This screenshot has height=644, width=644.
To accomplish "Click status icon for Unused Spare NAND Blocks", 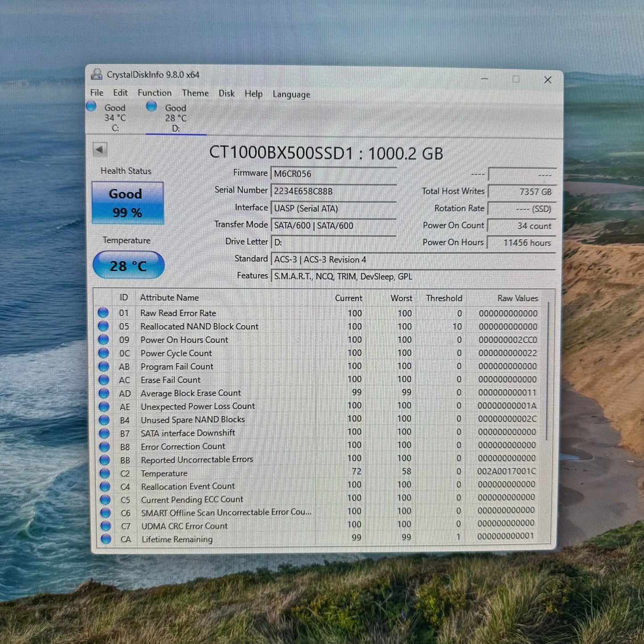I will (x=104, y=420).
